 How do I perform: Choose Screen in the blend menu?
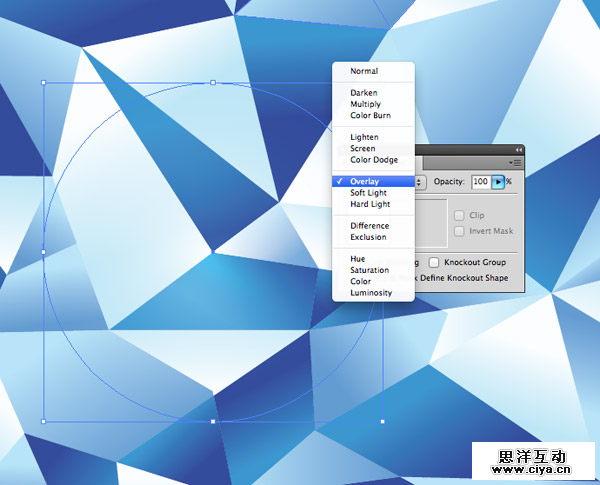[x=362, y=149]
